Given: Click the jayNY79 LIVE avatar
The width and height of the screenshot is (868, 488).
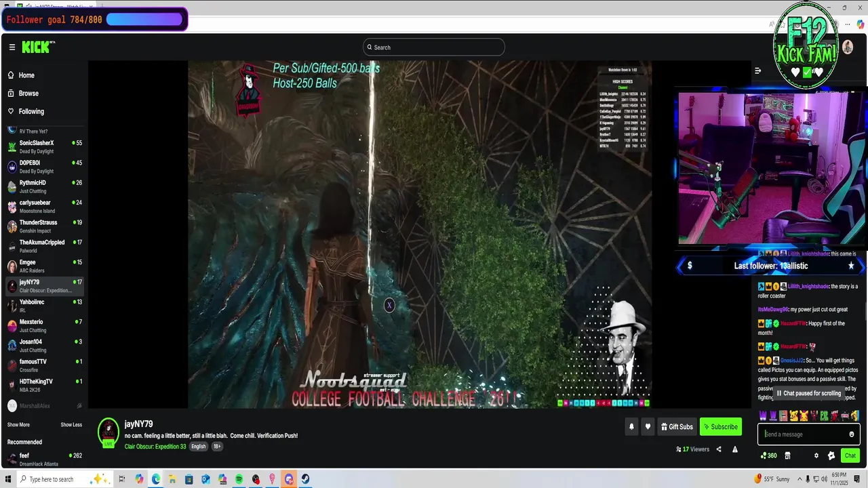Looking at the screenshot, I should tap(108, 432).
